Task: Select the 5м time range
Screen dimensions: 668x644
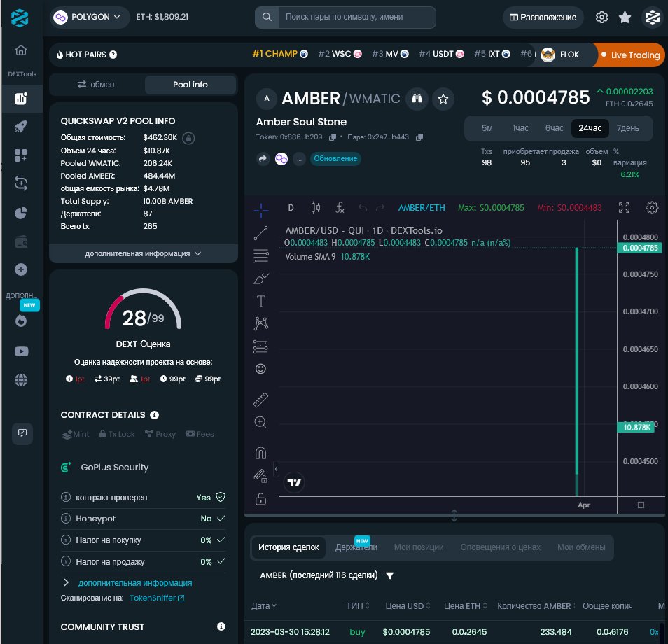Action: tap(487, 128)
